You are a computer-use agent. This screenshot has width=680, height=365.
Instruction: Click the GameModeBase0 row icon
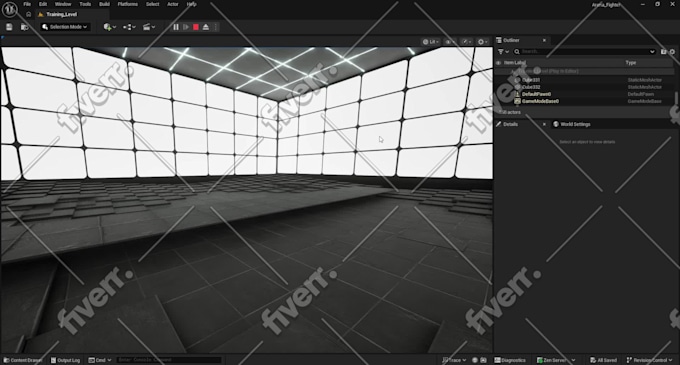point(517,101)
